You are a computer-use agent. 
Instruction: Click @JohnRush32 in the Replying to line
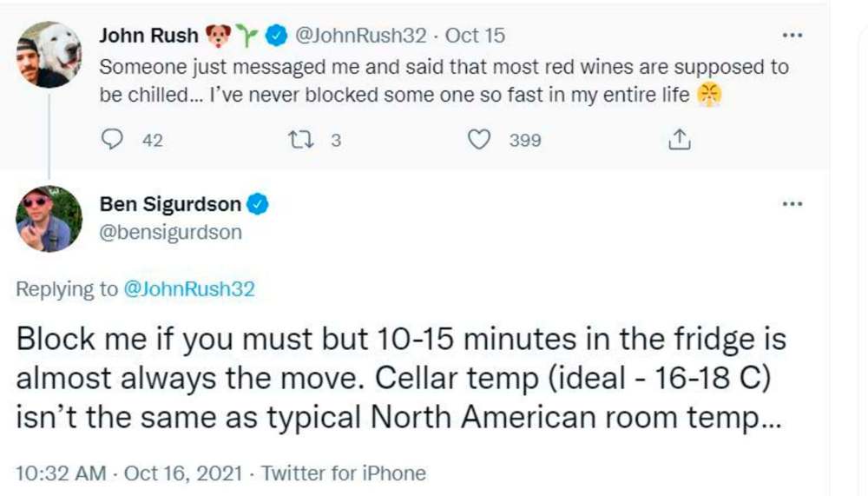pyautogui.click(x=189, y=289)
